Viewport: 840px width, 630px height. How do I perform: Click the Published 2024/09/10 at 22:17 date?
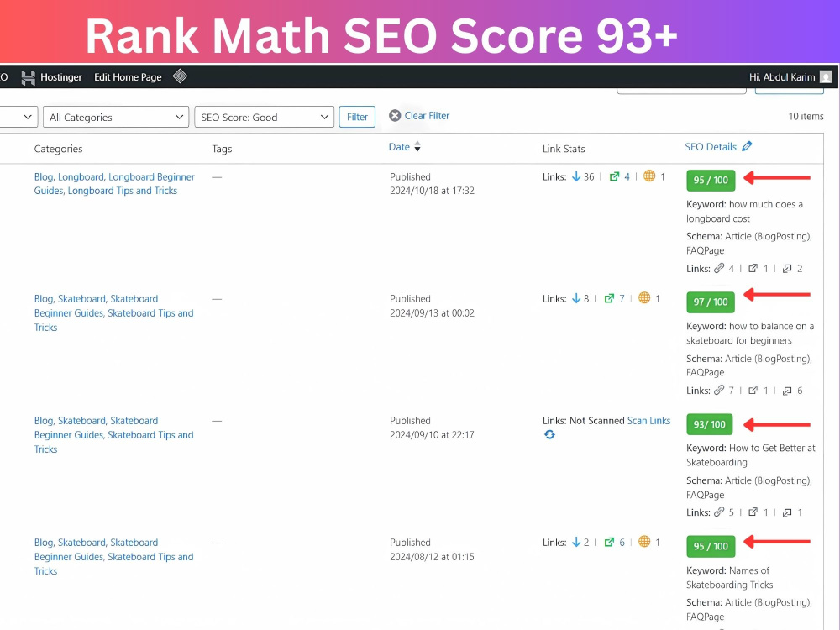coord(432,428)
